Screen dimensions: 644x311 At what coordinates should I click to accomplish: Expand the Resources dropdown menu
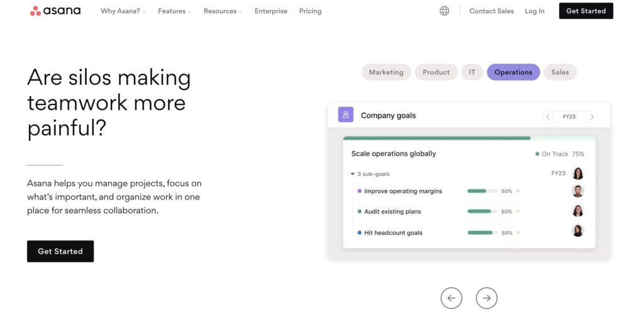pyautogui.click(x=223, y=11)
